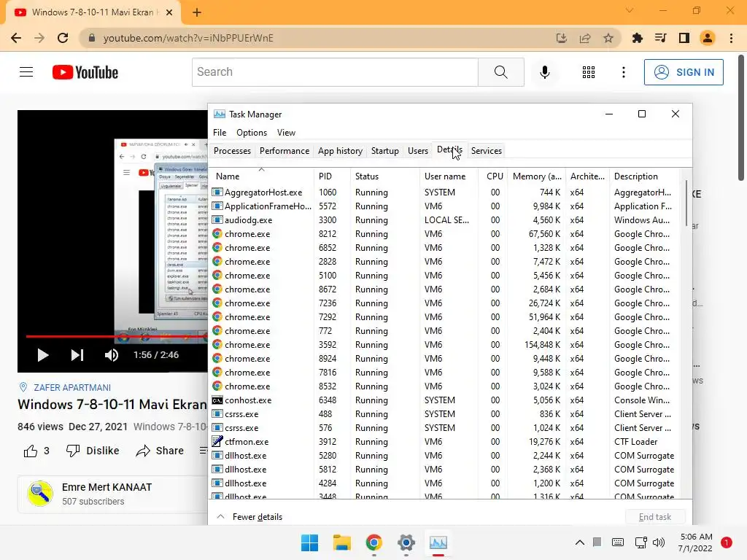Image resolution: width=747 pixels, height=560 pixels.
Task: Open a new Chrome tab
Action: pyautogui.click(x=197, y=12)
